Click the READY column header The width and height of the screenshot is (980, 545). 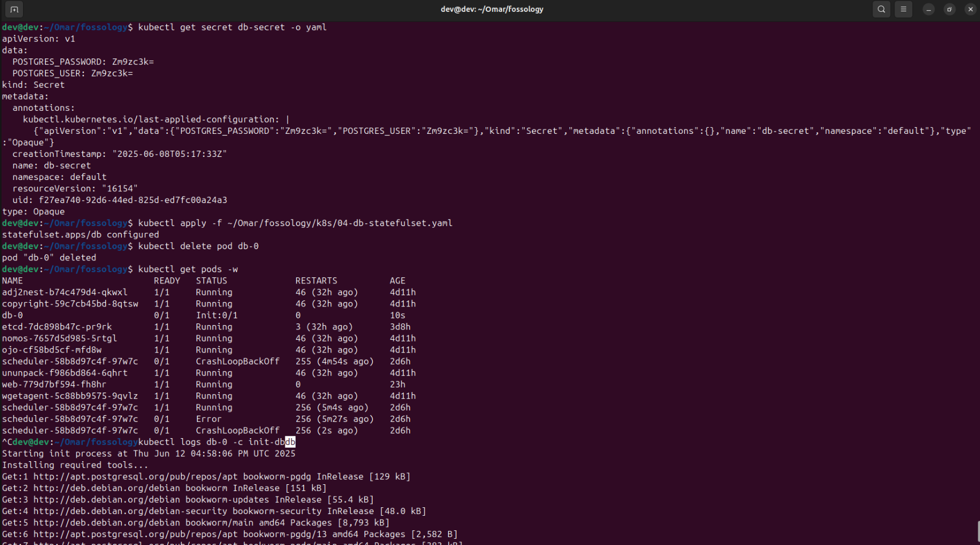click(167, 281)
